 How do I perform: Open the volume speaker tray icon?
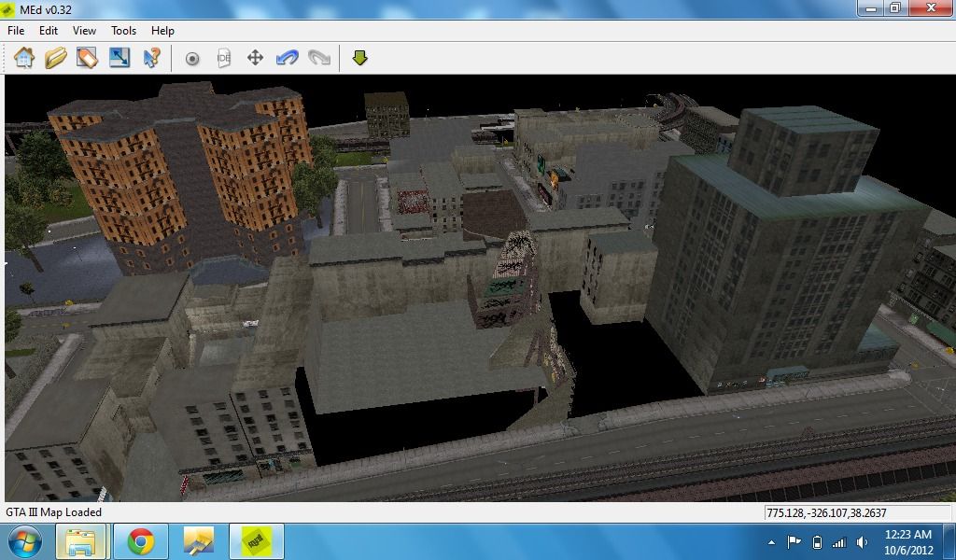[862, 541]
